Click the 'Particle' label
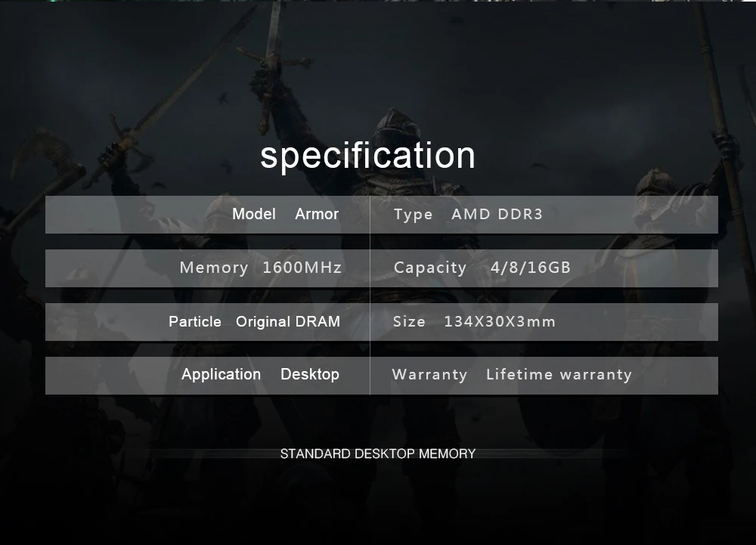 pos(195,321)
